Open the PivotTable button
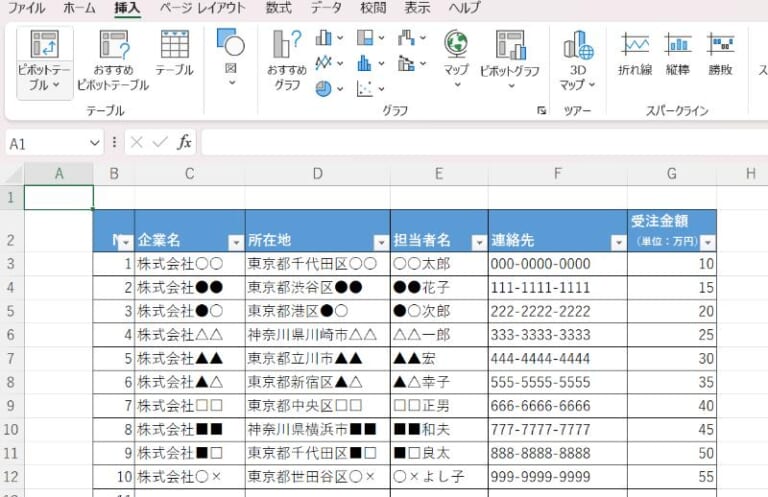This screenshot has height=497, width=768. [44, 62]
